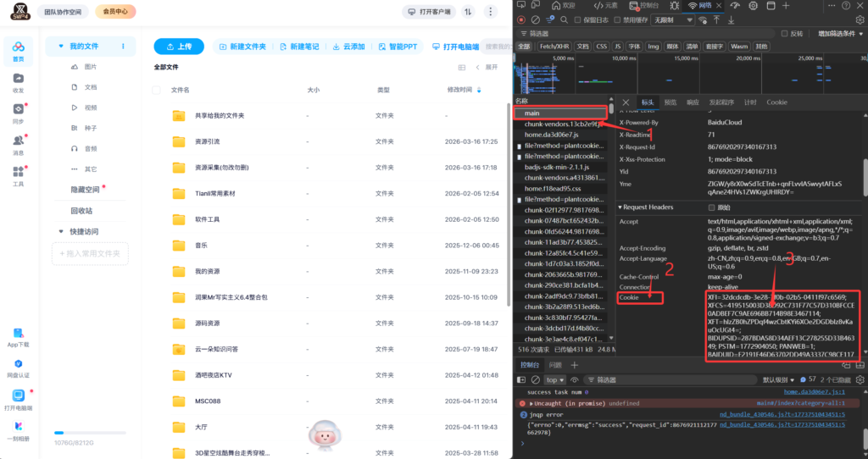Open the 消息 messages sidebar icon
The image size is (868, 459).
[x=19, y=141]
